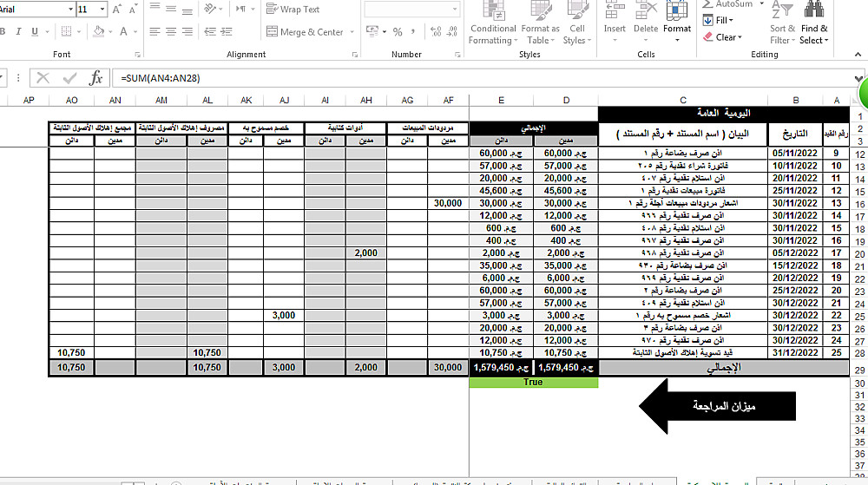Apply Percent Style format
Viewport: 868px width, 485px height.
click(398, 31)
